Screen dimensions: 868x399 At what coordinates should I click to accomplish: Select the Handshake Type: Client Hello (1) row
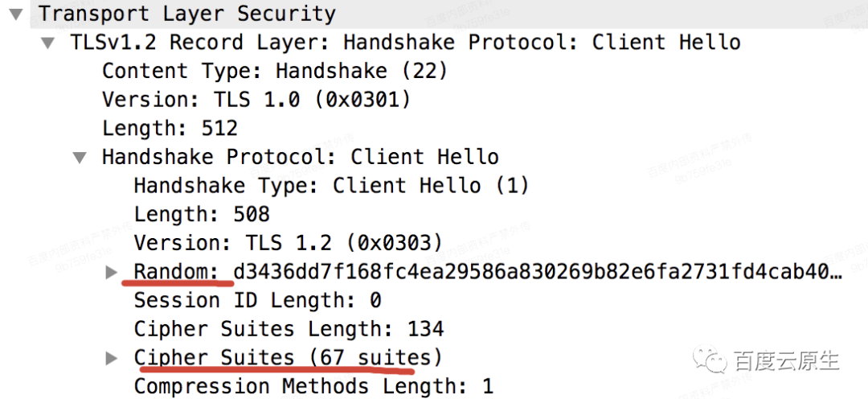coord(332,186)
